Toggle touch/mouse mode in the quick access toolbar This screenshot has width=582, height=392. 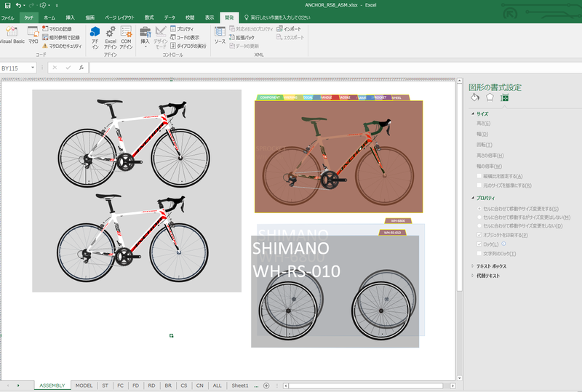(x=43, y=5)
